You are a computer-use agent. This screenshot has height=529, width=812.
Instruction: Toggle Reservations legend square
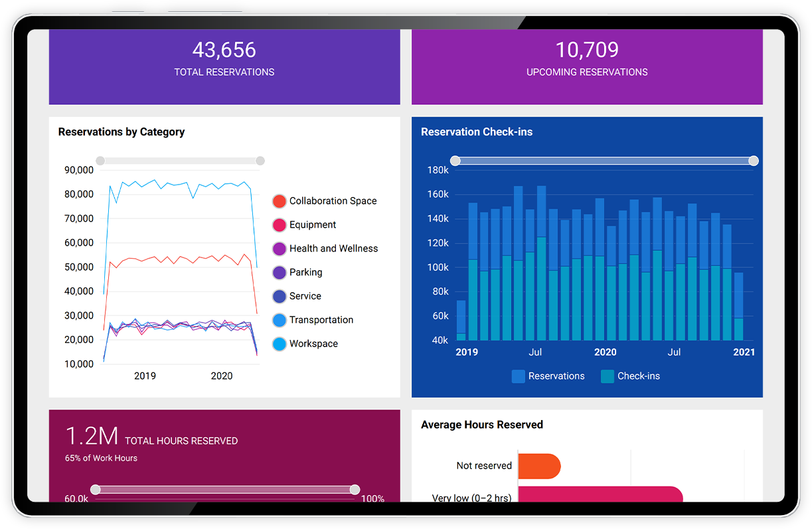pyautogui.click(x=518, y=376)
